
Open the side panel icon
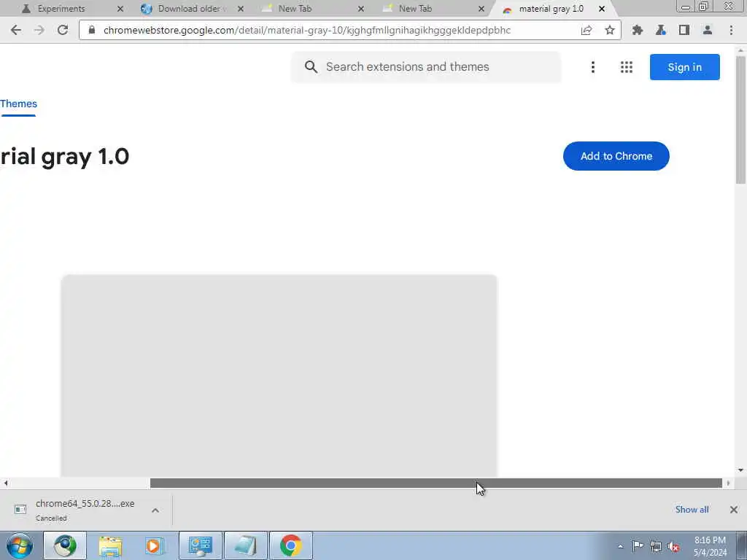[684, 30]
